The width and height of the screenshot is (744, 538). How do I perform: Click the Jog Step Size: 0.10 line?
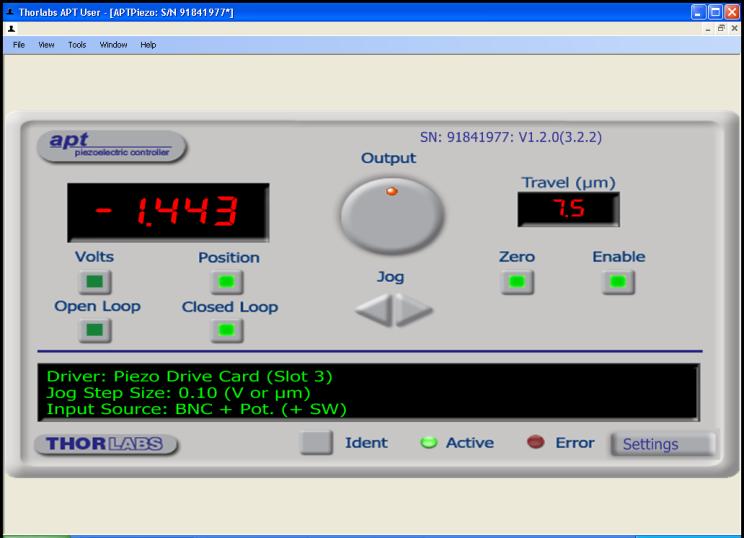178,393
